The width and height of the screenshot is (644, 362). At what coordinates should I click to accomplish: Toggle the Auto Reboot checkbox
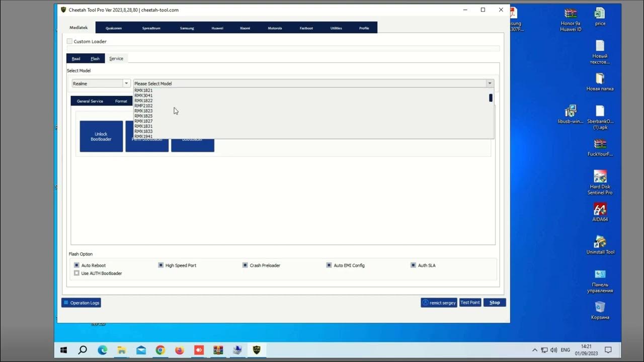[77, 265]
